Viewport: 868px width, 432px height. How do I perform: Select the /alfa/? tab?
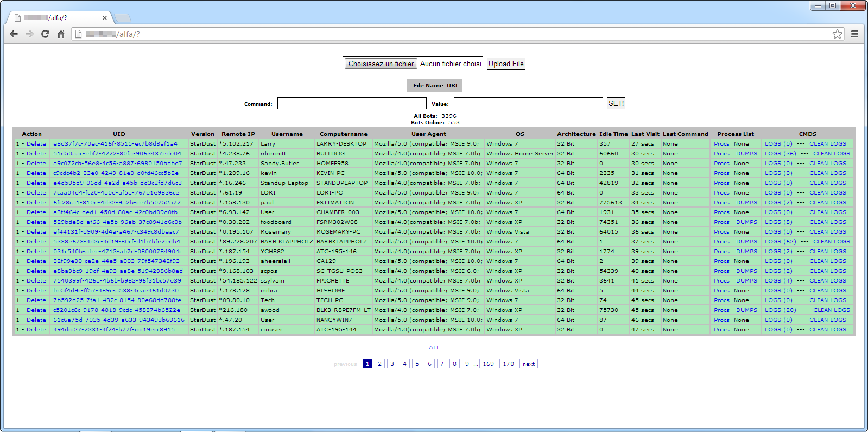point(59,18)
